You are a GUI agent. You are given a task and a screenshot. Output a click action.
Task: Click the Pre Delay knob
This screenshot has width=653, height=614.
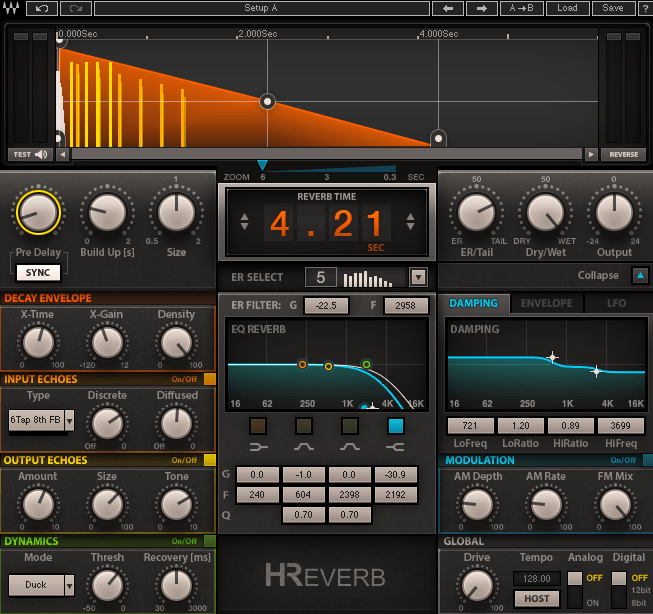tap(38, 212)
